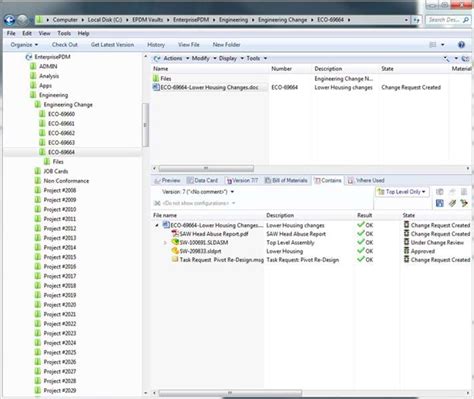Screen dimensions: 474x399
Task: Click green check result for SW-209833.sldprt row
Action: 360,251
